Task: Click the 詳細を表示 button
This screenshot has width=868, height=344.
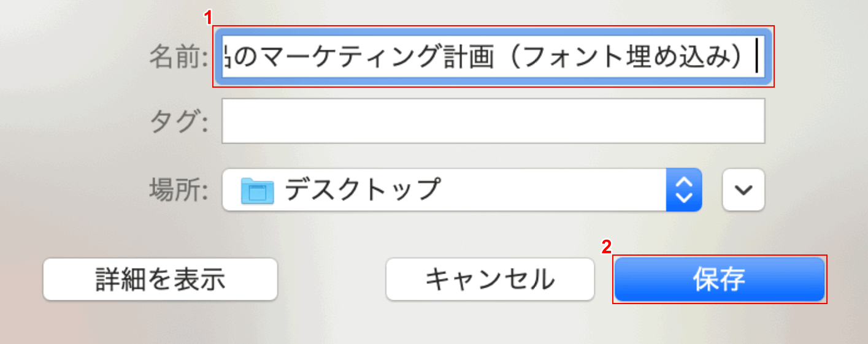Action: coord(160,279)
